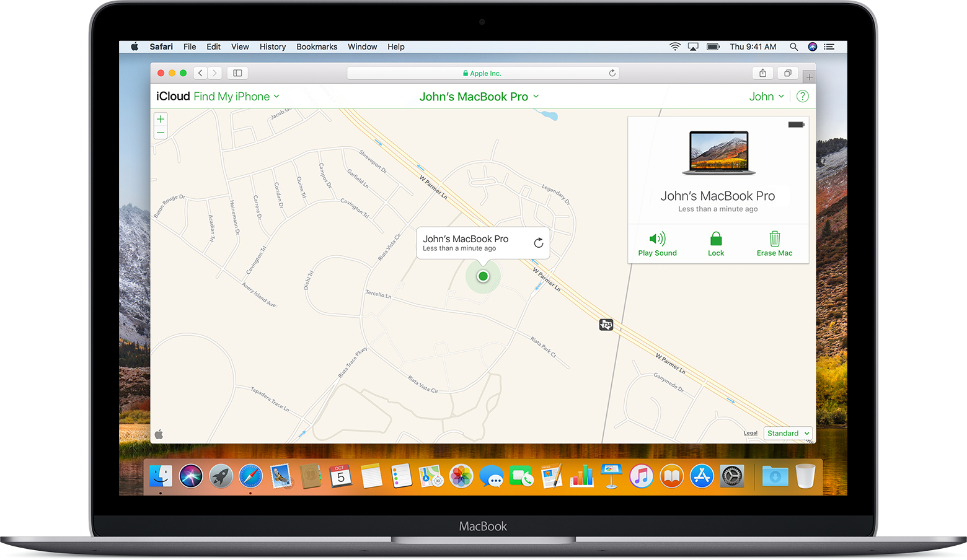Image resolution: width=967 pixels, height=560 pixels.
Task: Open the iCloud help question mark
Action: pos(802,97)
